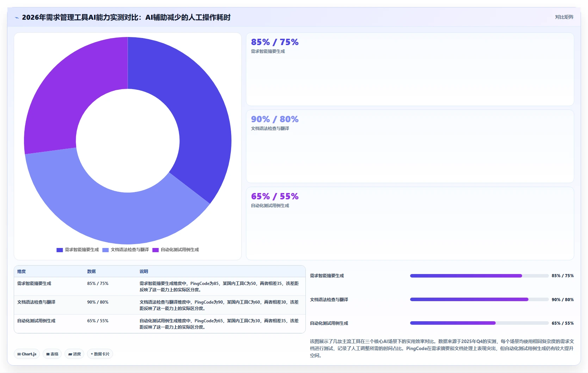588x373 pixels.
Task: Click the 数据 column header
Action: point(92,272)
